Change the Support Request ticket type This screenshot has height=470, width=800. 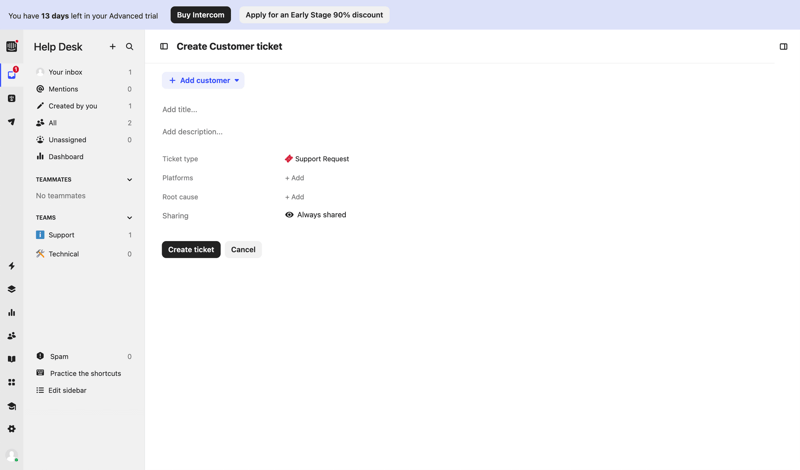tap(317, 159)
